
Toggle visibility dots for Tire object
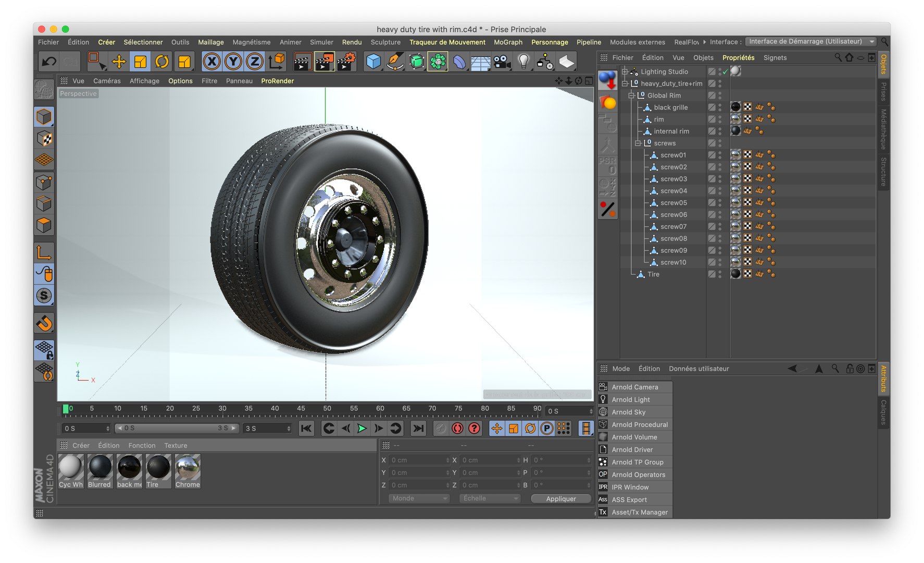pyautogui.click(x=720, y=274)
